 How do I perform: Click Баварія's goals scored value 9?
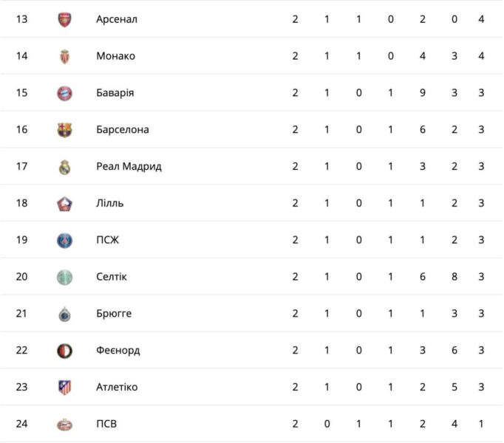[x=423, y=93]
